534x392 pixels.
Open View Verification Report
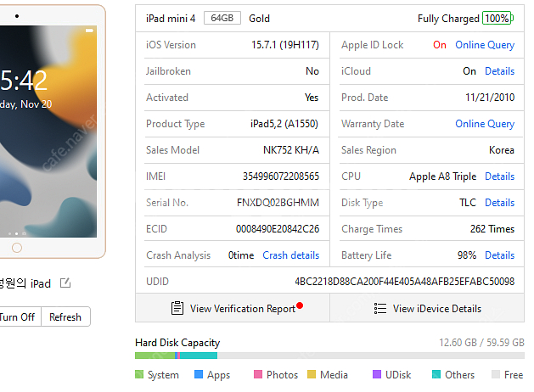tap(233, 308)
